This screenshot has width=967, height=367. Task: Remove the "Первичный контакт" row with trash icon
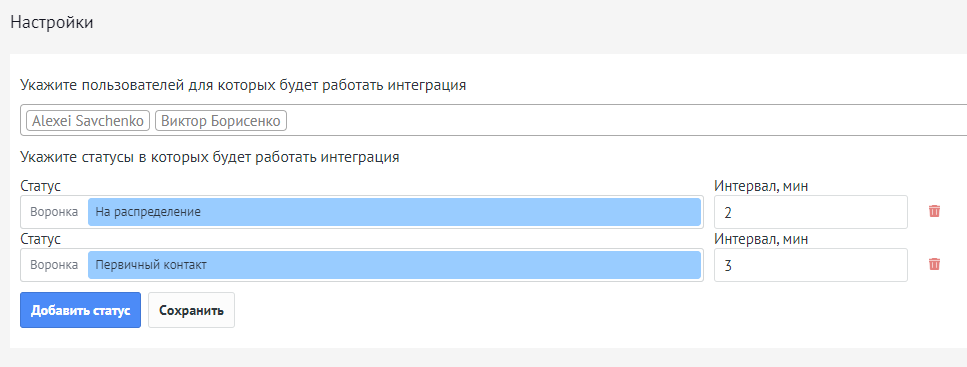pos(934,265)
